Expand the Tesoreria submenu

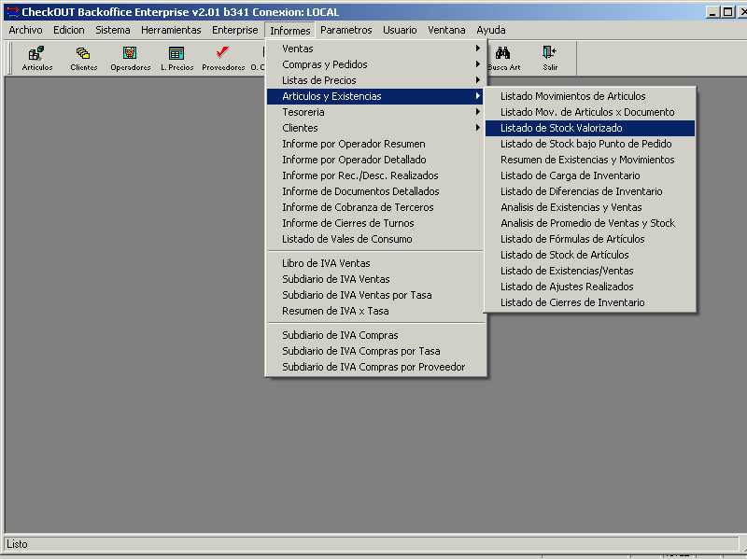click(375, 112)
